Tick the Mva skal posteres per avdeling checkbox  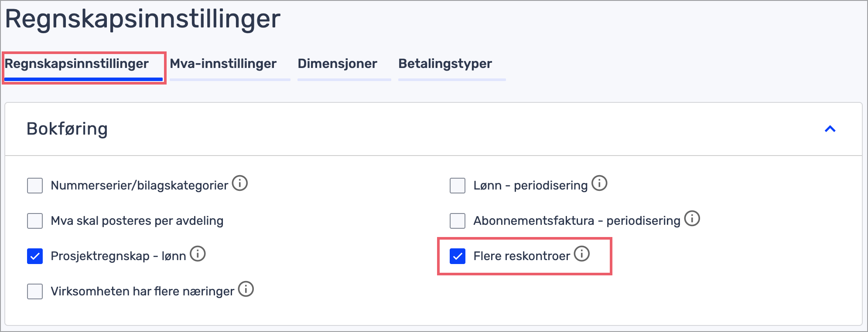point(35,221)
